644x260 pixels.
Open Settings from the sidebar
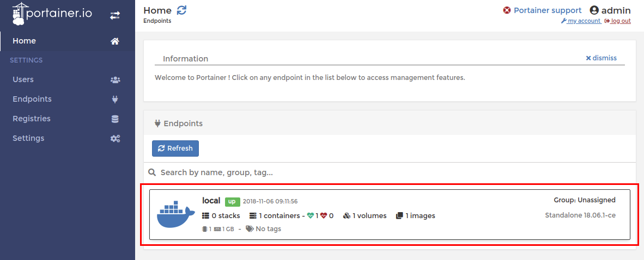[x=28, y=138]
